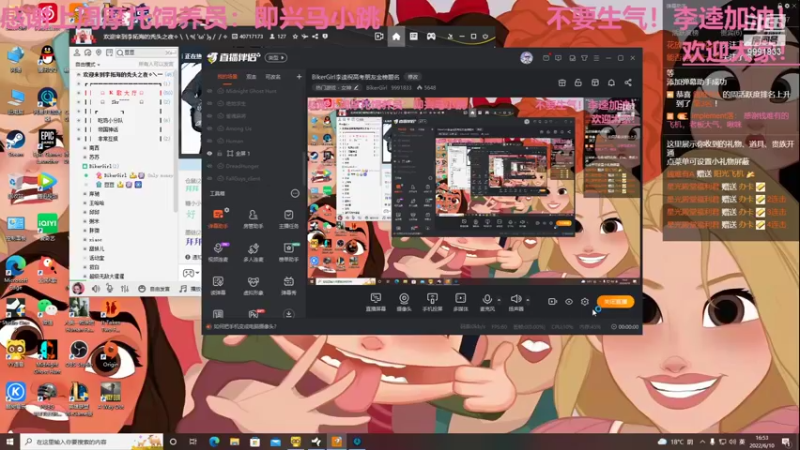The image size is (800, 450).
Task: Open the 虚拟形象 virtual avatar tool
Action: point(253,285)
